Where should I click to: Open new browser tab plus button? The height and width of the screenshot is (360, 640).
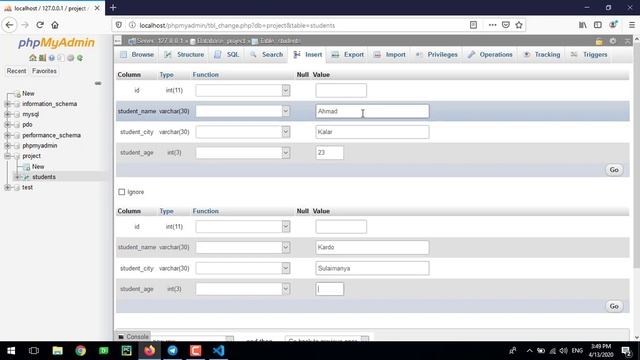pos(113,7)
